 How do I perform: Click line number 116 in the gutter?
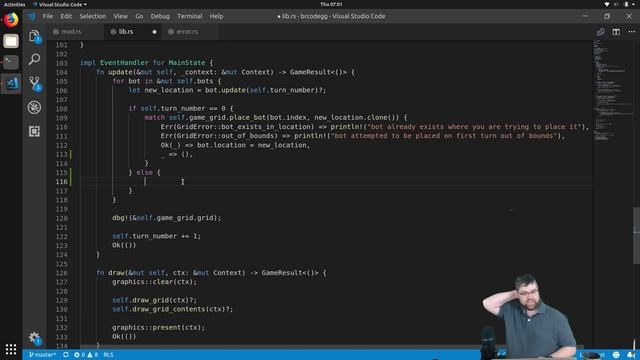point(62,182)
